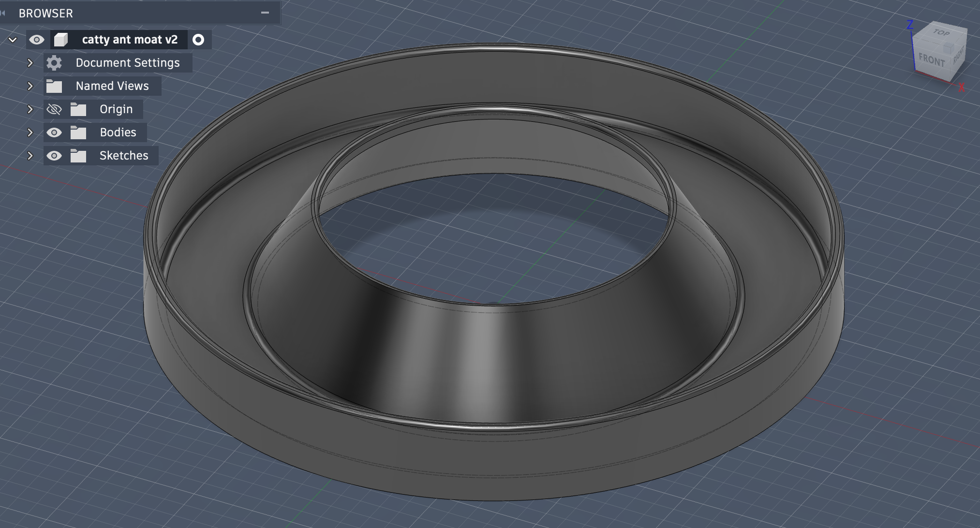This screenshot has width=980, height=528.
Task: Click the Bodies folder icon
Action: (x=78, y=132)
